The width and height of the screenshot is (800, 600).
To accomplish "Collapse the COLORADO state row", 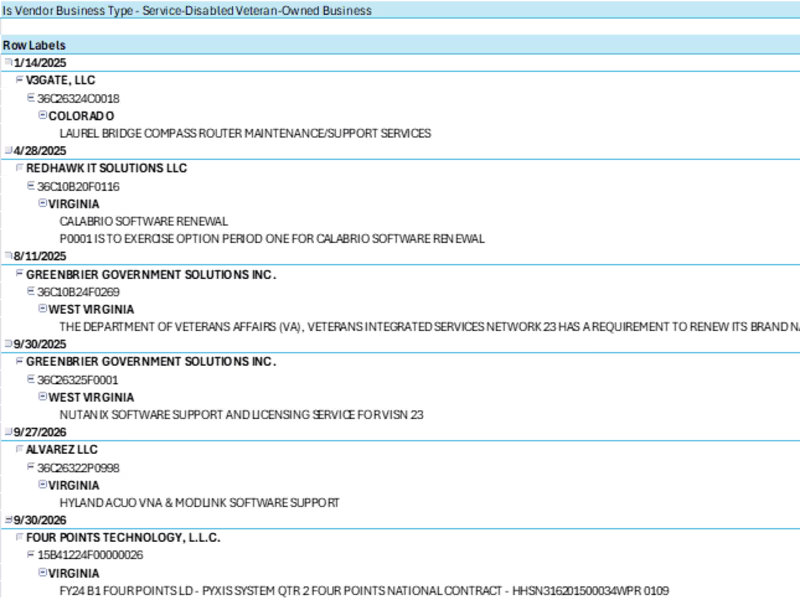I will pos(43,115).
